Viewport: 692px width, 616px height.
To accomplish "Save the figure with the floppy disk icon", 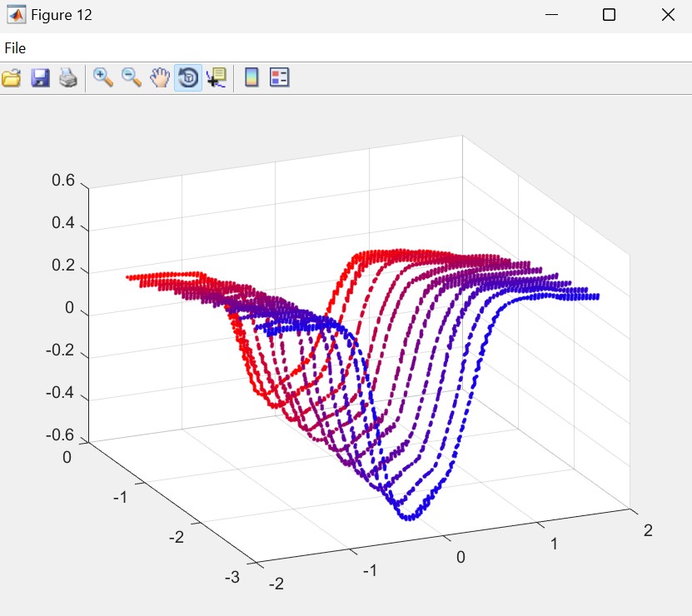I will click(40, 78).
